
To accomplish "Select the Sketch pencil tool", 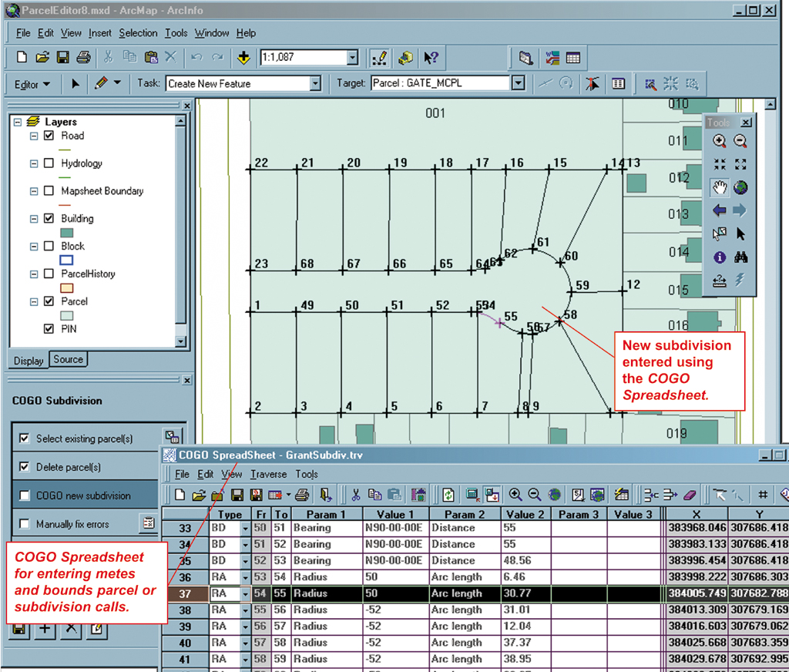I will (x=101, y=83).
